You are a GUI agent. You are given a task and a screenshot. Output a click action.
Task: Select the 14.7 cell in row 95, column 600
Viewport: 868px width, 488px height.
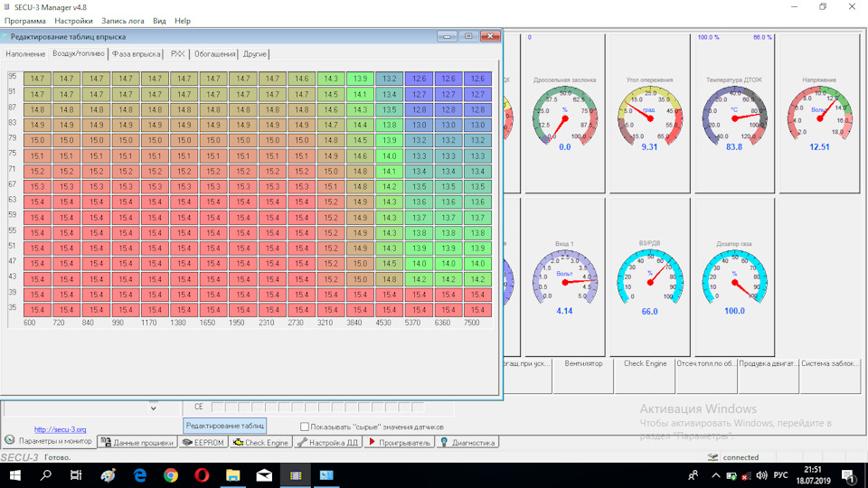37,79
